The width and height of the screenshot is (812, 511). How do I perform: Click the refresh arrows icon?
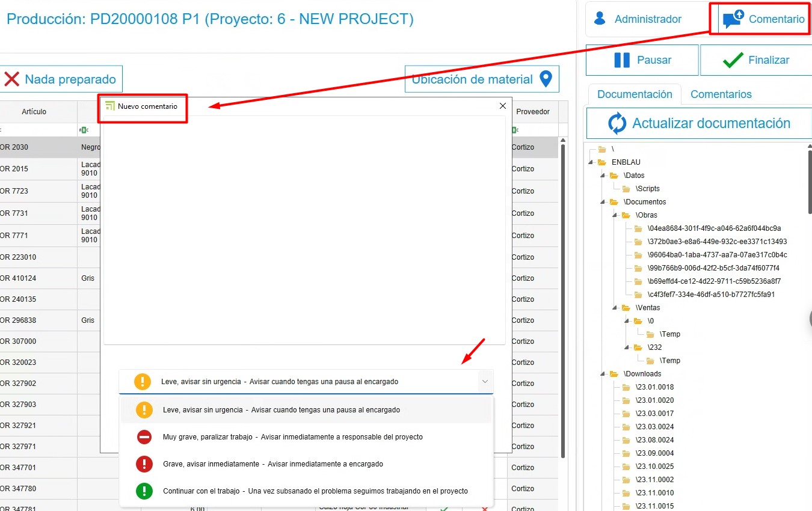coord(617,123)
